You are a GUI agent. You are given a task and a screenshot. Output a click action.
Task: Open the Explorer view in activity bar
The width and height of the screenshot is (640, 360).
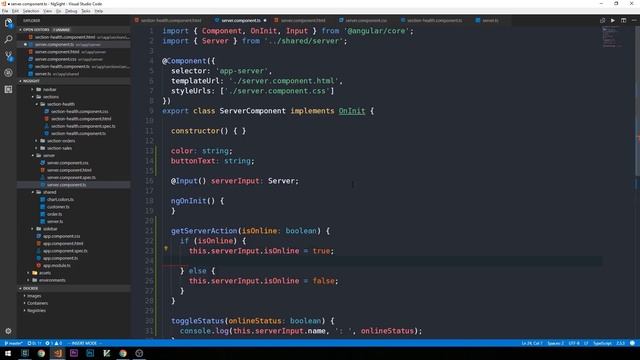pos(8,22)
